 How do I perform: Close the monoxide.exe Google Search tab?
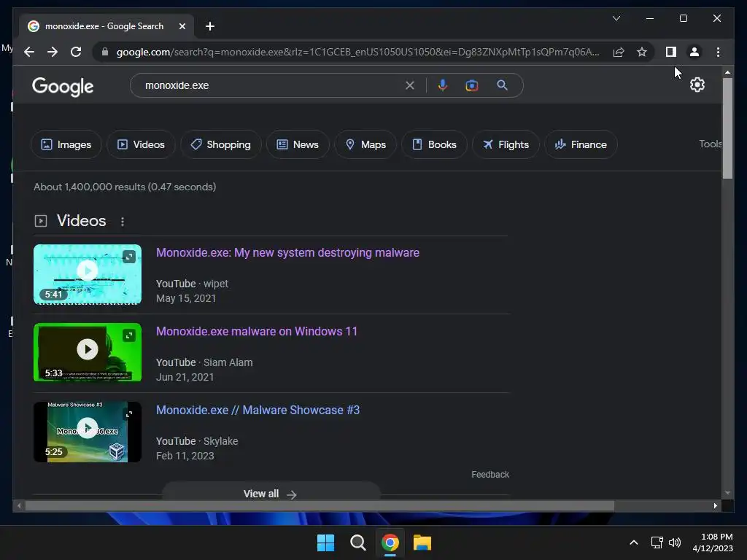pos(182,26)
